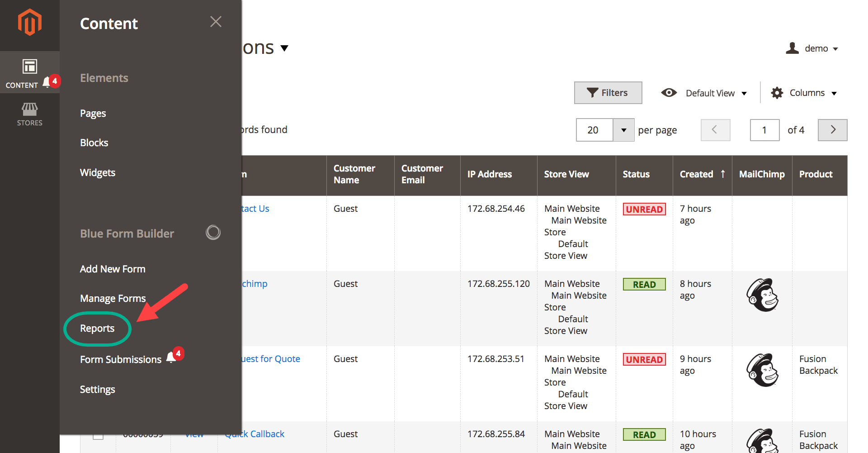Image resolution: width=868 pixels, height=453 pixels.
Task: Open Blocks in the Content menu
Action: click(94, 143)
